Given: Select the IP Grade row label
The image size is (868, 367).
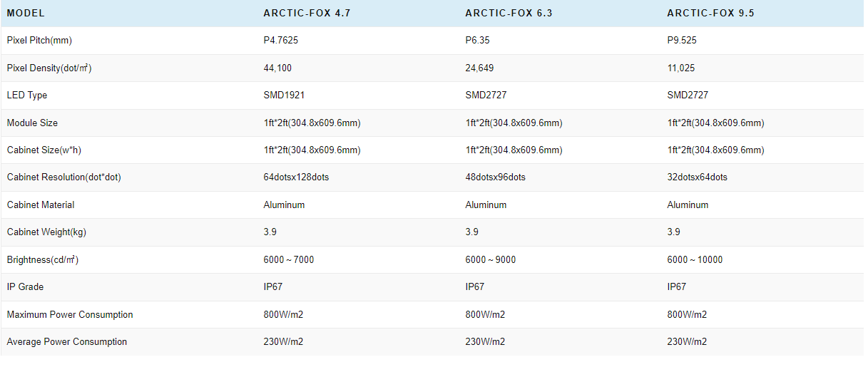Looking at the screenshot, I should coord(25,286).
